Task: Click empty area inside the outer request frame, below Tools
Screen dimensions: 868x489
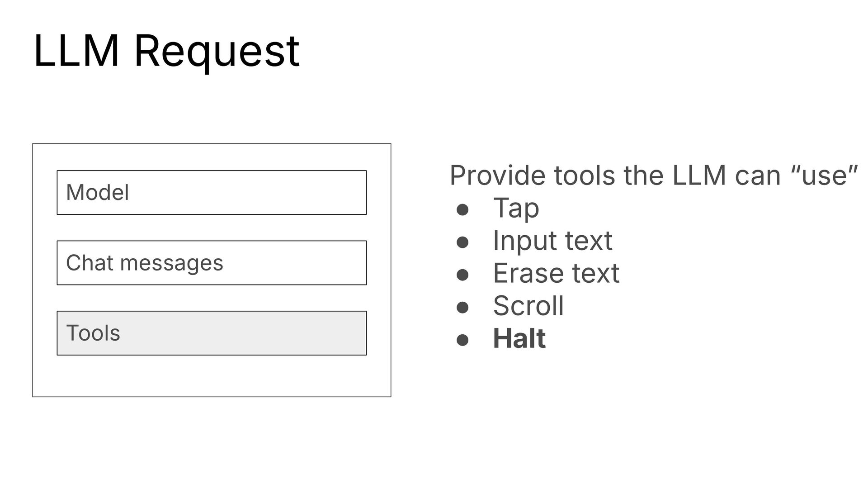Action: pos(212,376)
